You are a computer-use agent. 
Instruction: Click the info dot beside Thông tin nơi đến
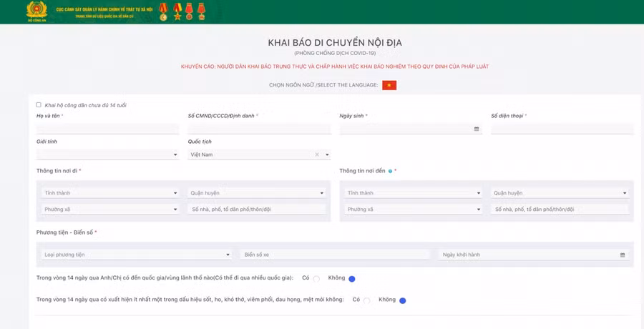coord(390,171)
